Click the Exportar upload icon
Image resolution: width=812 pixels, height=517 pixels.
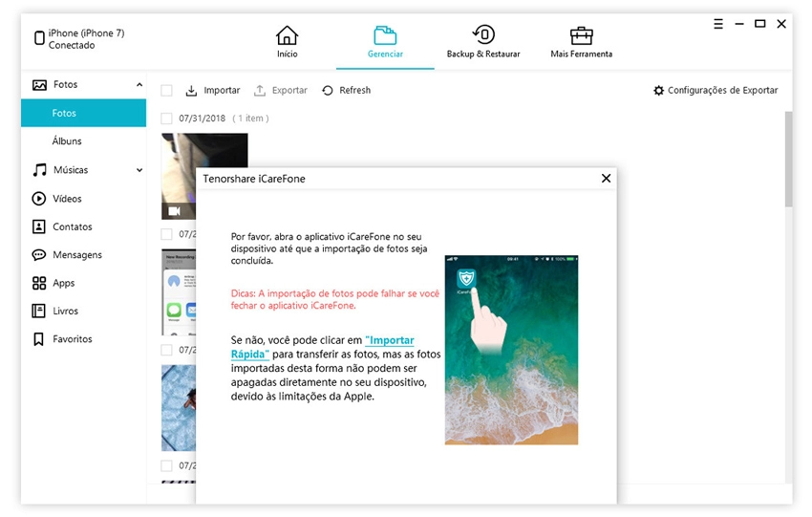(260, 91)
